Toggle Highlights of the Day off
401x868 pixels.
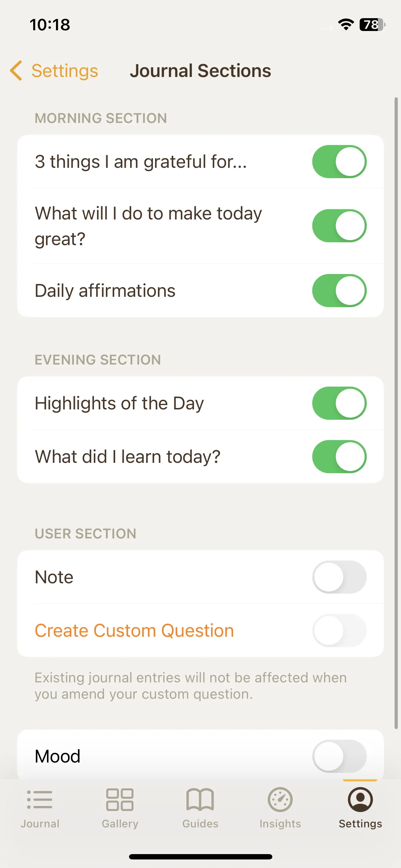[339, 403]
